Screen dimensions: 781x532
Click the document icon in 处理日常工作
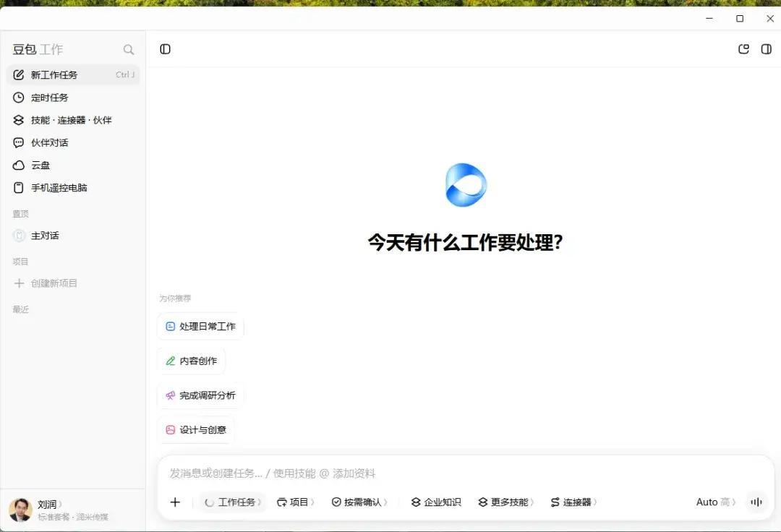[x=171, y=327]
